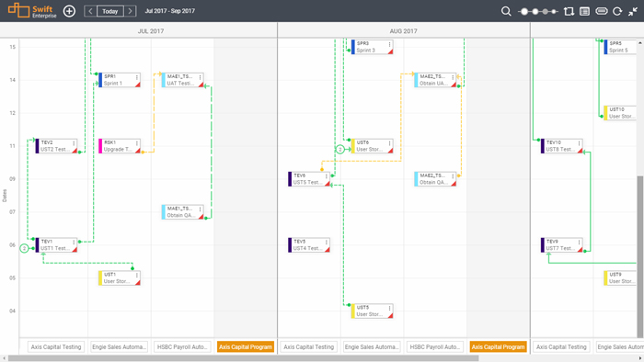644x362 pixels.
Task: Expand the circled 2 badge beside UST6
Action: pos(340,150)
